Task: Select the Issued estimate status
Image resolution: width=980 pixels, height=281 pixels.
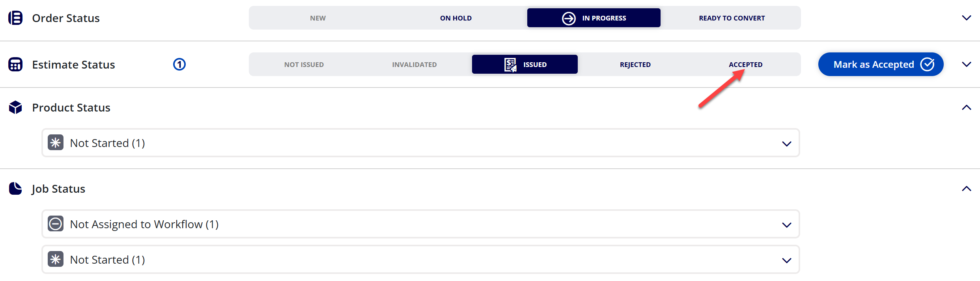Action: coord(525,65)
